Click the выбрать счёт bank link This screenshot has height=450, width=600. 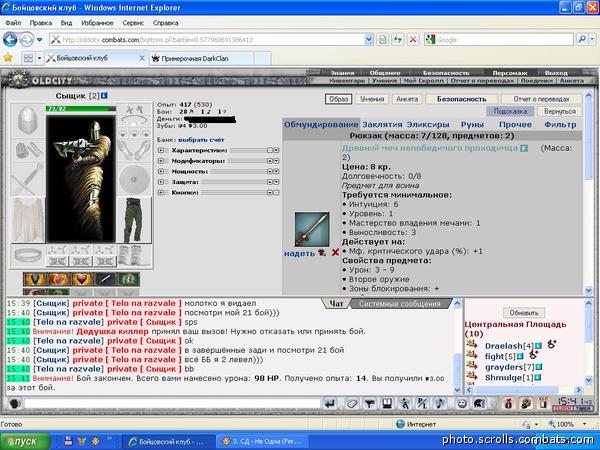(x=201, y=140)
